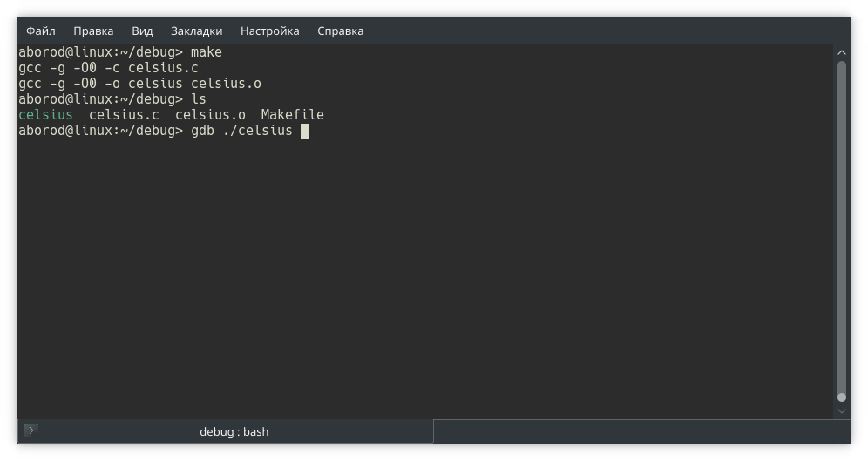Open the Правка menu

click(x=93, y=31)
